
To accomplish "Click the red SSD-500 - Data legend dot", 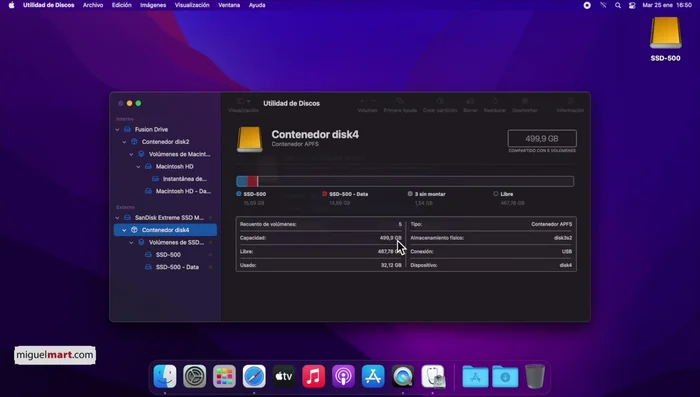I will 325,194.
